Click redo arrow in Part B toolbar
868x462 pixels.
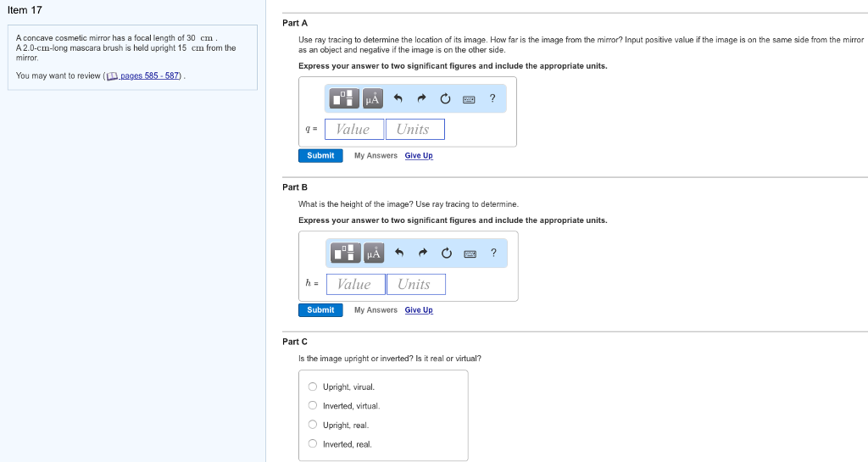[x=421, y=253]
